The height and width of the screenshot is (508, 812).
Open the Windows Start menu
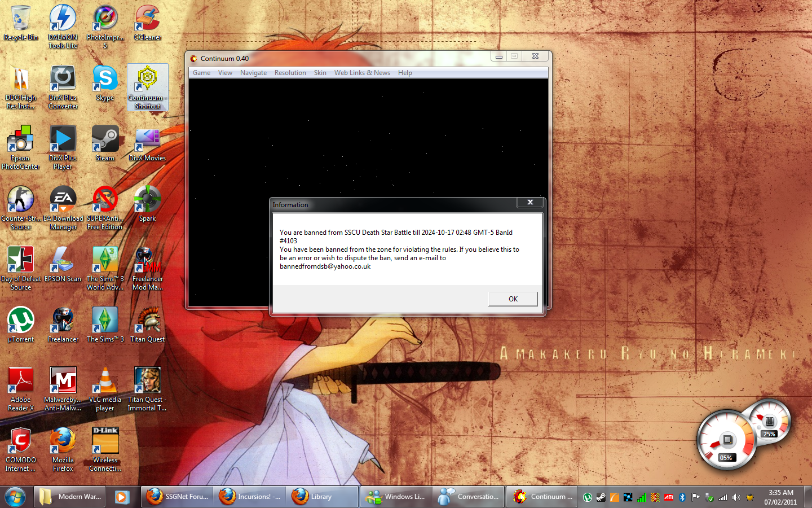click(x=15, y=497)
